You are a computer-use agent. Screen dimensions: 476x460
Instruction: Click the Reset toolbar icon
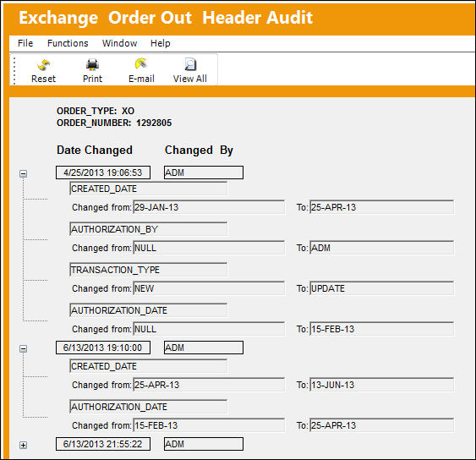coord(43,64)
